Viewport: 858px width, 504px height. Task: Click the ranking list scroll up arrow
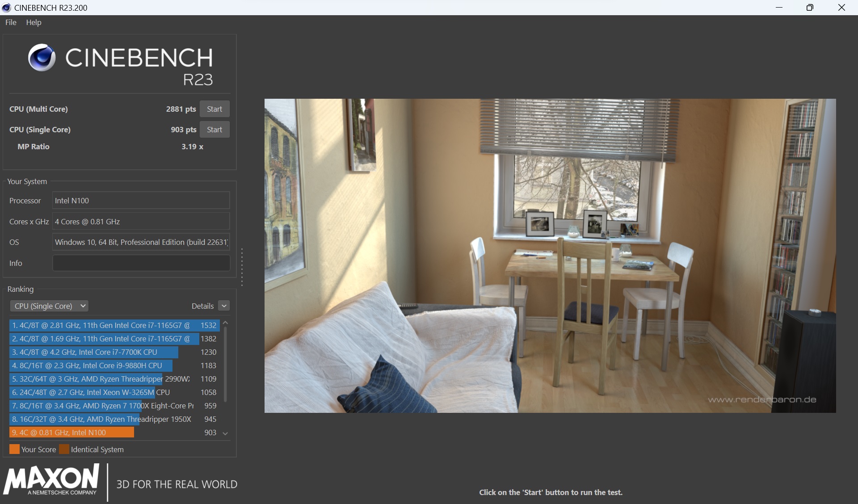226,323
